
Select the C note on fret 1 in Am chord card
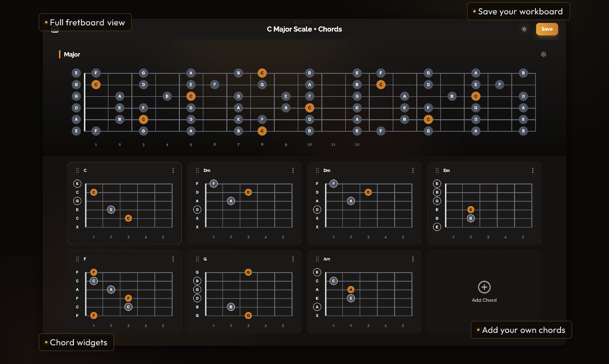(x=334, y=281)
